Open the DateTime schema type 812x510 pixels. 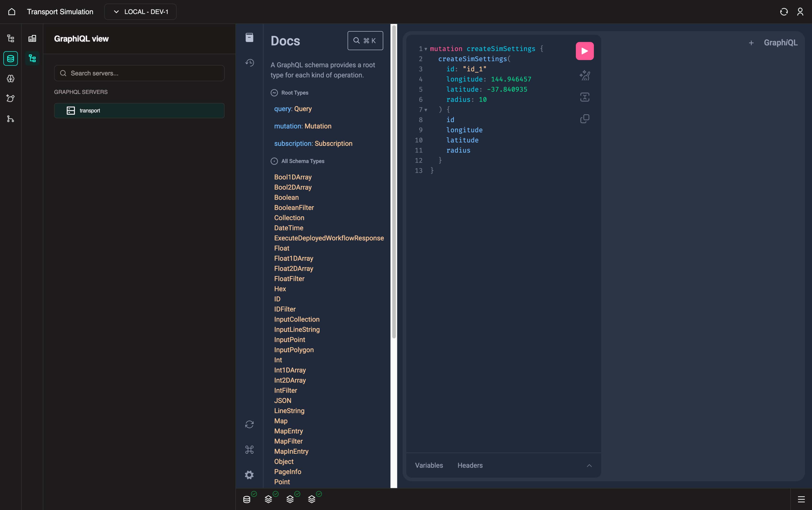(289, 228)
